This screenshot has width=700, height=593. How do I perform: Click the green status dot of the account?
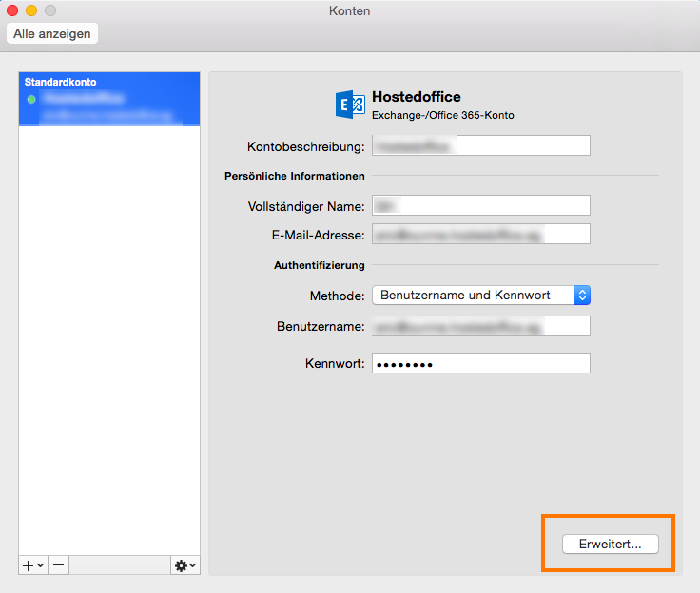click(x=31, y=99)
